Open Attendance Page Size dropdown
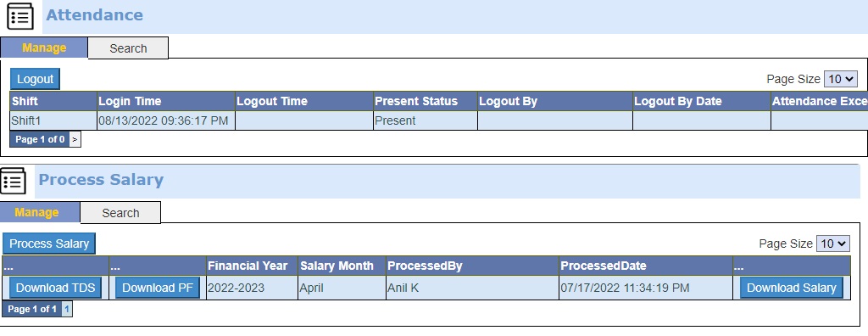The height and width of the screenshot is (336, 868). point(840,79)
